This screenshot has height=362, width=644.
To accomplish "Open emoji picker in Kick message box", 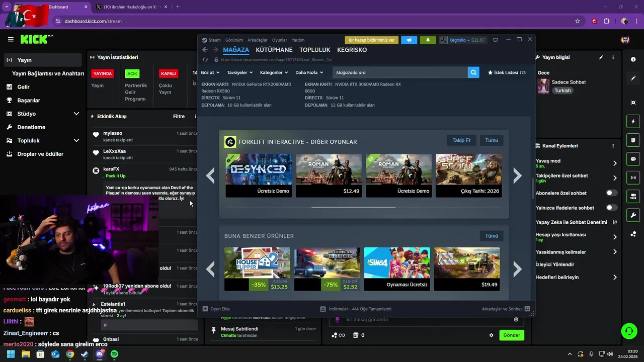I will [x=516, y=320].
